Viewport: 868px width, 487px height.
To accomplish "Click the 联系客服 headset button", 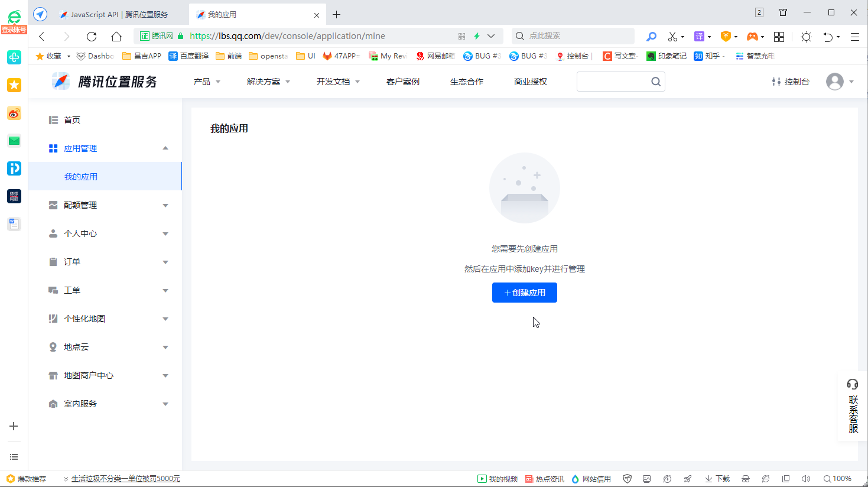I will pyautogui.click(x=852, y=384).
